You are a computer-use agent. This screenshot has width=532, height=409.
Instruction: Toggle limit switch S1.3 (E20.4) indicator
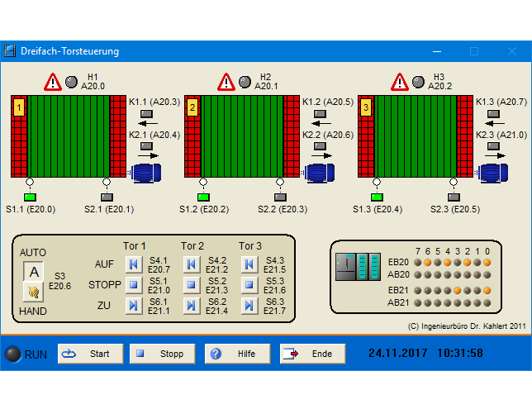[x=377, y=197]
